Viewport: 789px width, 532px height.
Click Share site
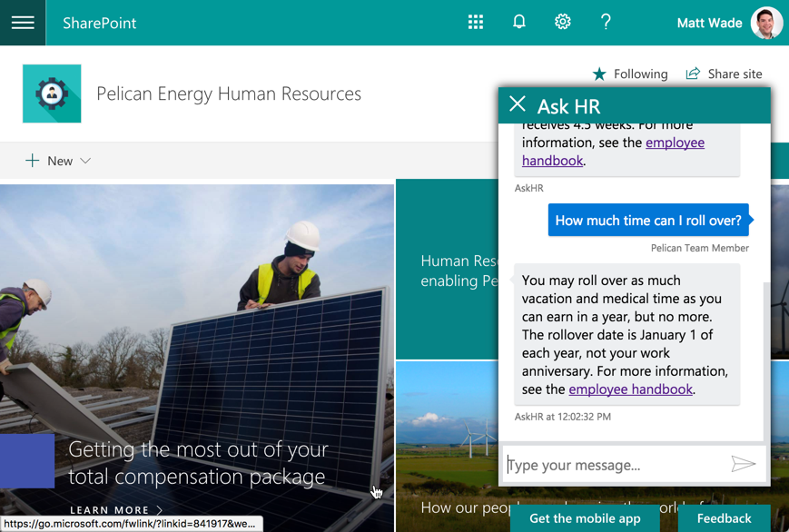[725, 74]
